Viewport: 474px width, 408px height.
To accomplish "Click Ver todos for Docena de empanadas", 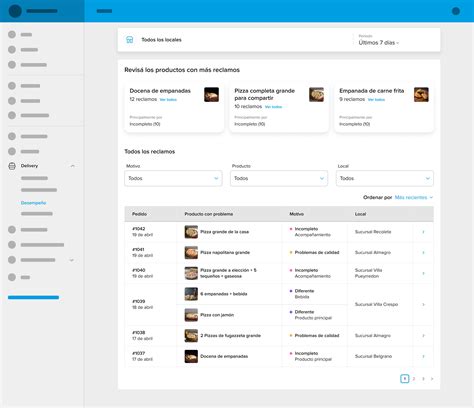I will [x=168, y=100].
